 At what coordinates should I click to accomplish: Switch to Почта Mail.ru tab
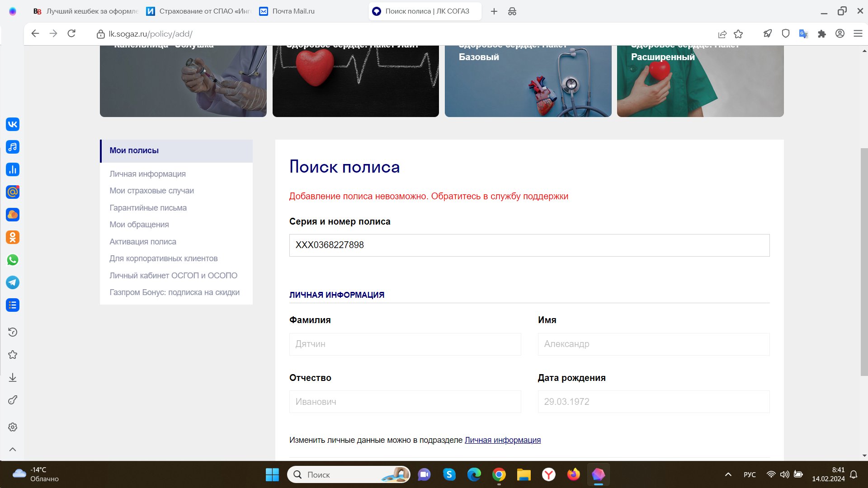coord(293,11)
